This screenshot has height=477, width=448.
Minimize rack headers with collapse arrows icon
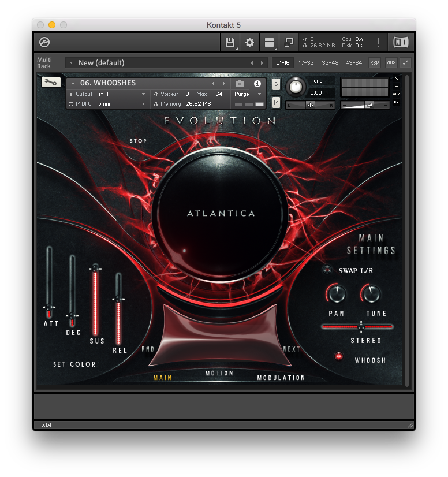406,63
